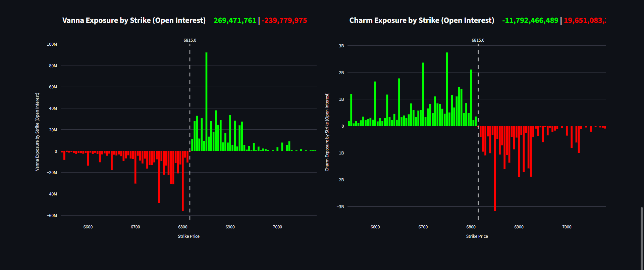This screenshot has height=270, width=644.
Task: Click the red 19,651,083 Charm total
Action: pos(585,20)
